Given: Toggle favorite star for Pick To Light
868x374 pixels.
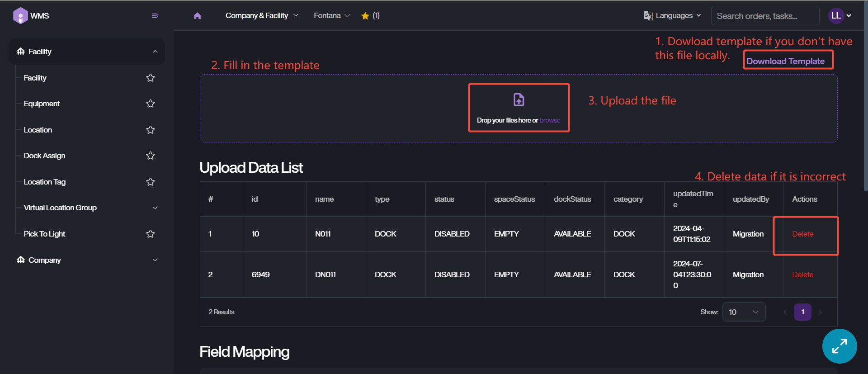Looking at the screenshot, I should click(x=151, y=234).
